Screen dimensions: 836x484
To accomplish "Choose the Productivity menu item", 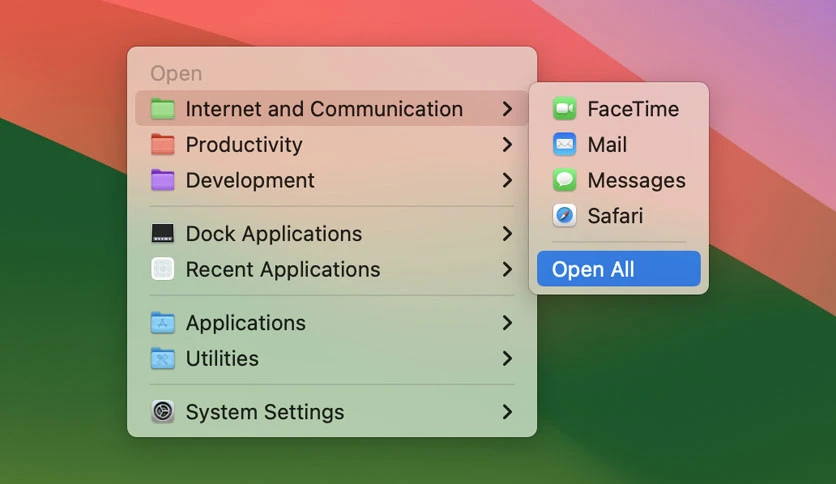I will (x=332, y=144).
